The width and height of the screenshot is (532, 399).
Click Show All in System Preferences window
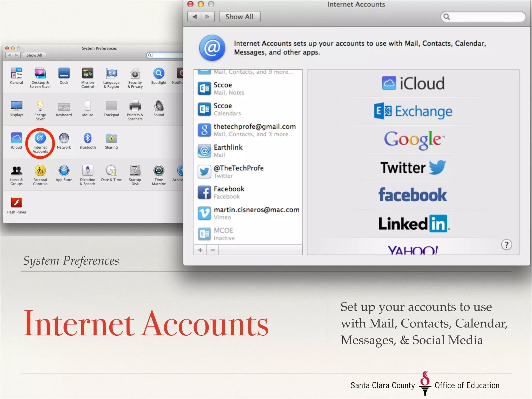(x=34, y=55)
